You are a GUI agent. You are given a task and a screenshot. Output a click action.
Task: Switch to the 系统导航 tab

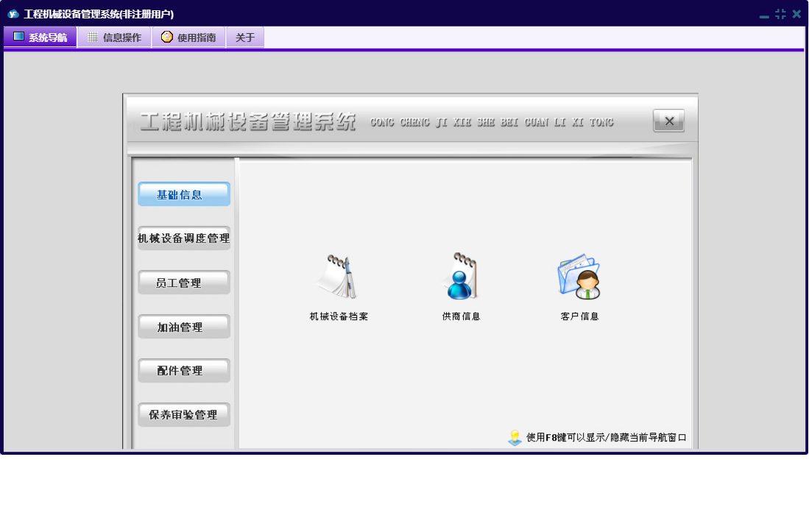pyautogui.click(x=40, y=38)
